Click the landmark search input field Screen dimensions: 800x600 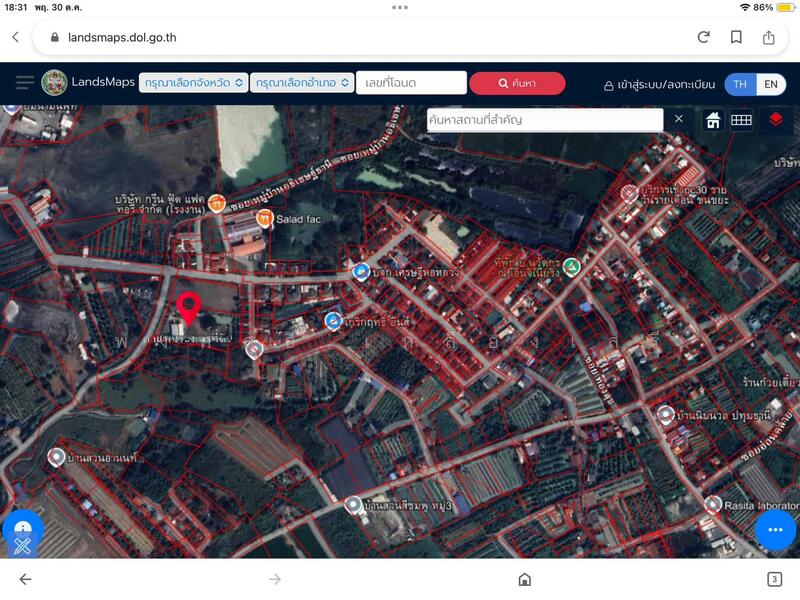[x=543, y=120]
